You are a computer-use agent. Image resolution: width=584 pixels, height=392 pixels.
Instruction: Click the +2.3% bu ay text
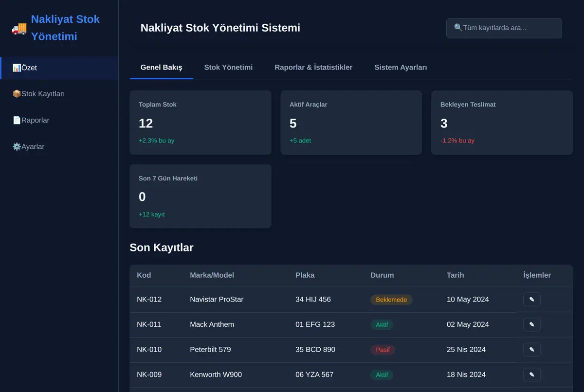tap(157, 141)
